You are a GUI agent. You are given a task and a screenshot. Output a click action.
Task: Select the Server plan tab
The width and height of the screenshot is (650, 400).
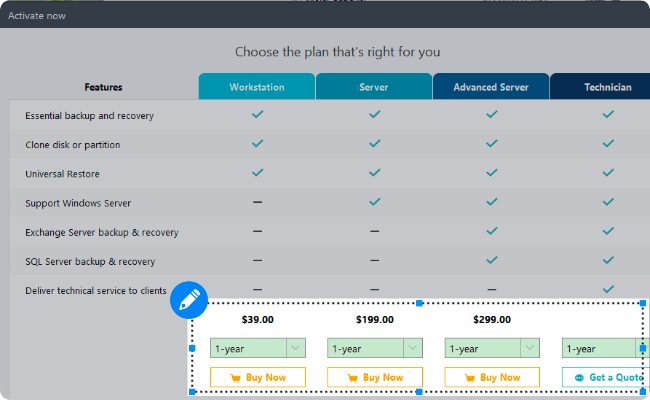374,87
